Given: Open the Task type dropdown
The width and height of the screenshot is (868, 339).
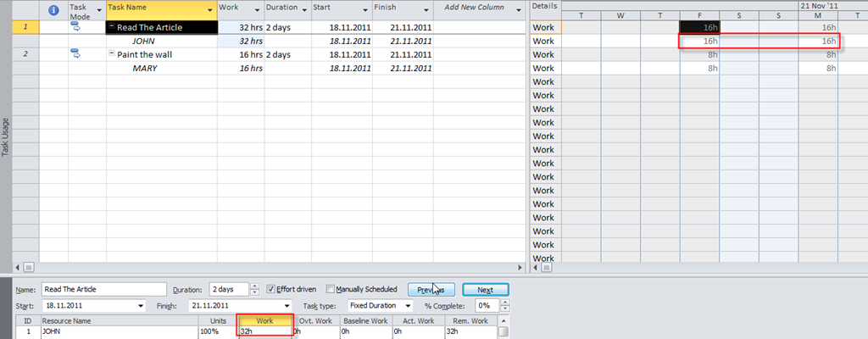Looking at the screenshot, I should pos(408,305).
